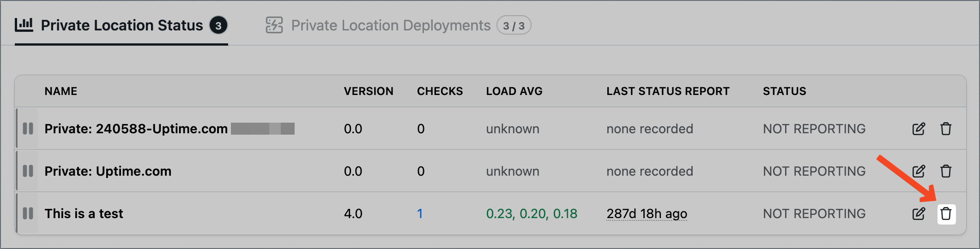980x249 pixels.
Task: Edit the "This is a test" location
Action: [x=919, y=214]
